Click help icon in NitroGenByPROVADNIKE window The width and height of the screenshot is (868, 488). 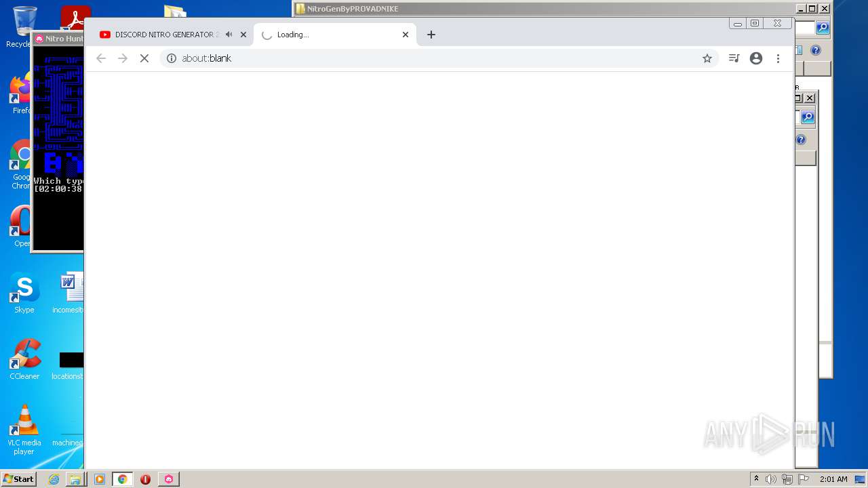click(x=816, y=50)
